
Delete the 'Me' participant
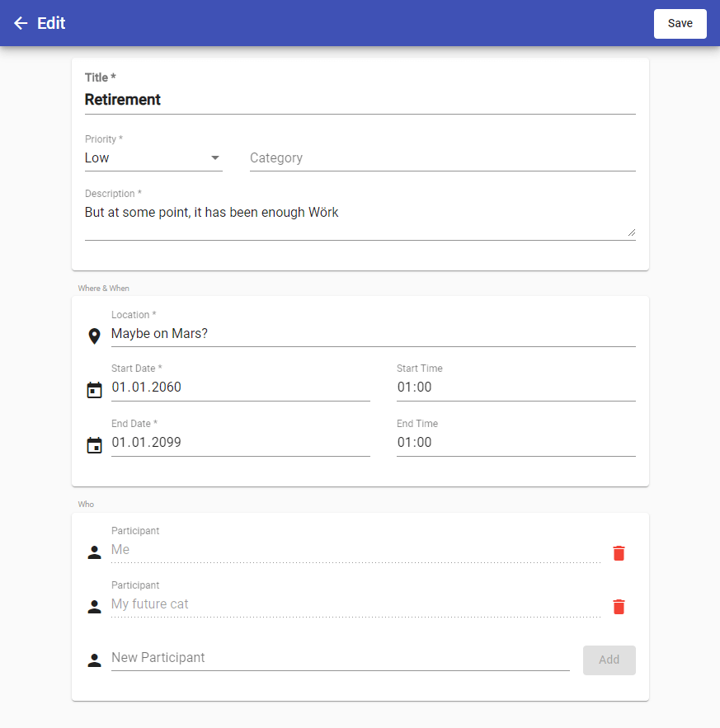619,553
